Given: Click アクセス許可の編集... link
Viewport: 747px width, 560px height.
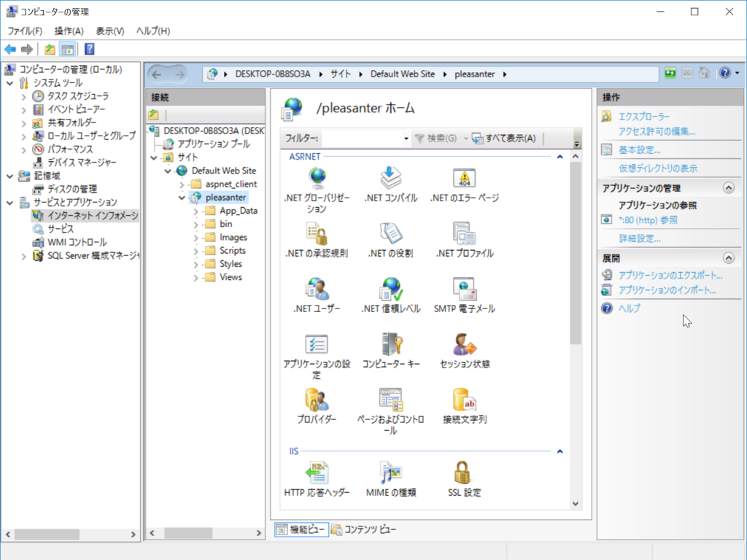Looking at the screenshot, I should (x=657, y=131).
